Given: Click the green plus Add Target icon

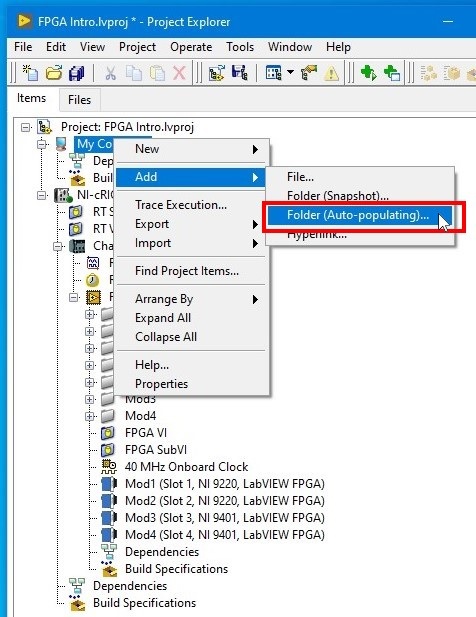Looking at the screenshot, I should click(x=368, y=73).
